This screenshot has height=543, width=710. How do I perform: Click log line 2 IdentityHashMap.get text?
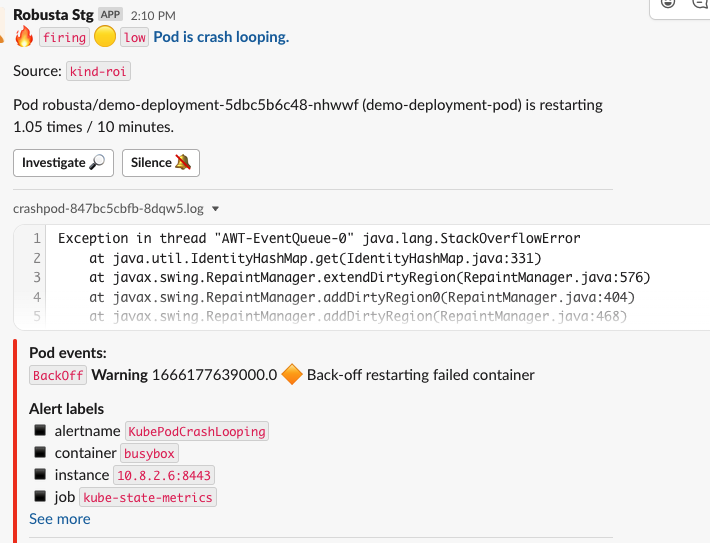coord(315,258)
